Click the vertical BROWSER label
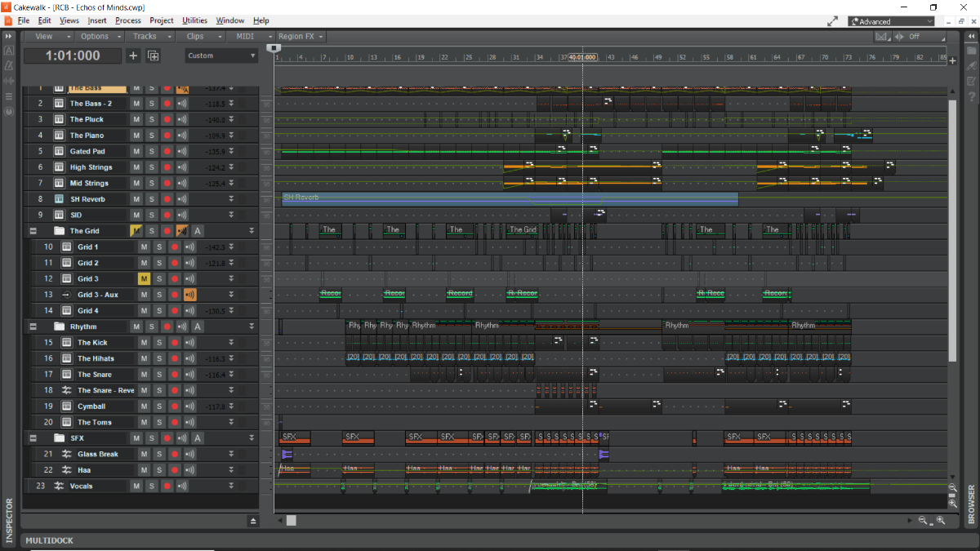The image size is (980, 551). pos(972,504)
